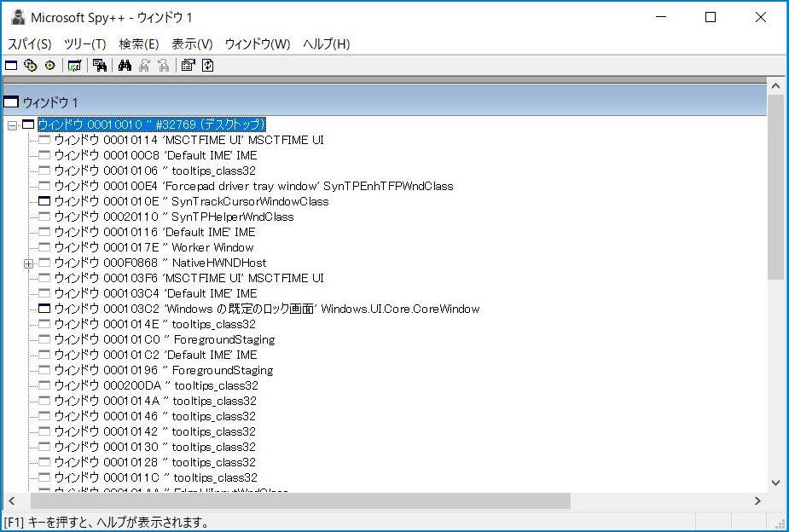
Task: Select row 000101C2 'Default IME' IME
Action: [x=155, y=355]
